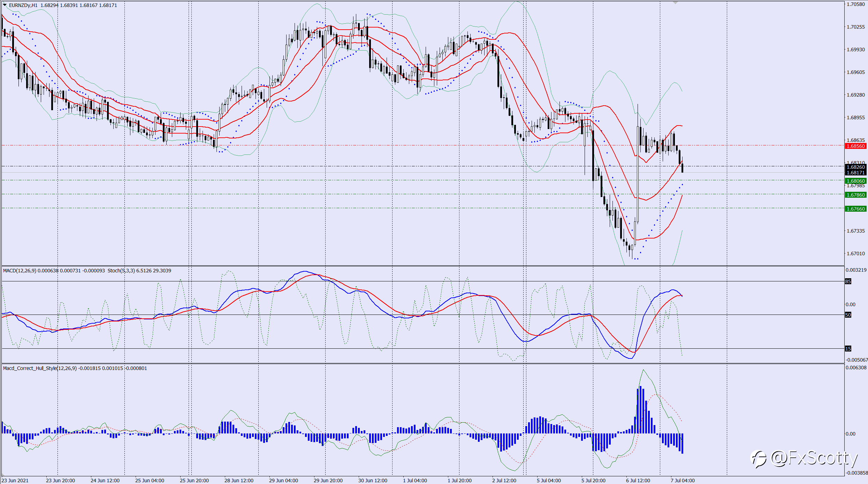Click the black 1.68260 price tag
The width and height of the screenshot is (868, 484).
856,167
